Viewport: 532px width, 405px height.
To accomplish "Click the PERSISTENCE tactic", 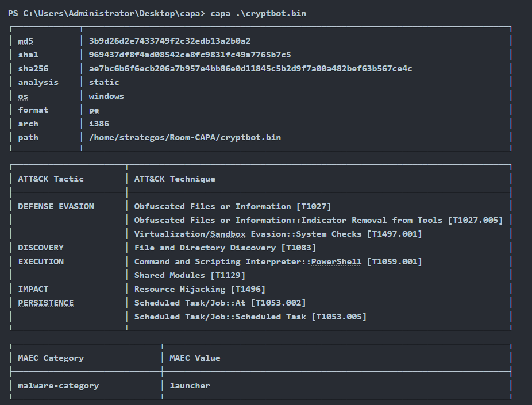I will 46,303.
